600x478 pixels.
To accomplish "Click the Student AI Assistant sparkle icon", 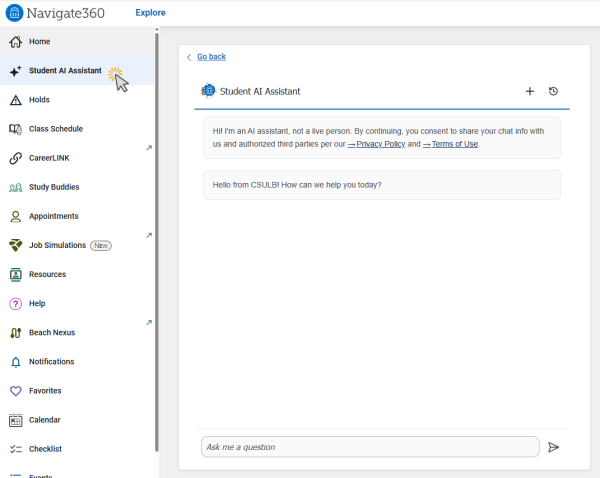I will click(x=16, y=71).
